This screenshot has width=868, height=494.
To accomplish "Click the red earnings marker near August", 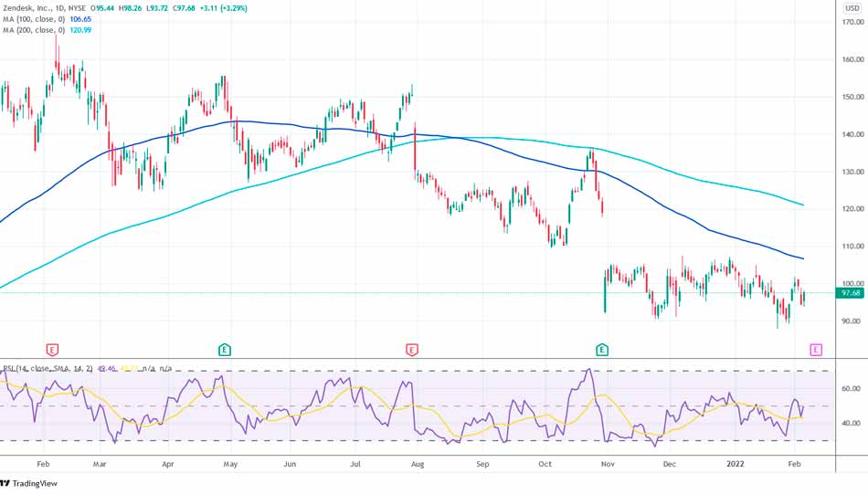I will click(412, 350).
